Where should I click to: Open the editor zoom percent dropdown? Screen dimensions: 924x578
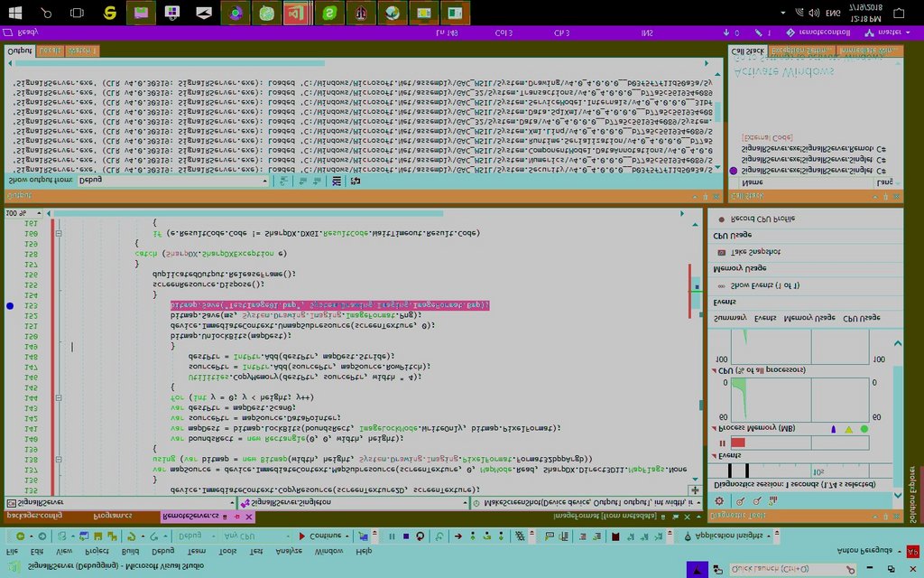pos(24,213)
